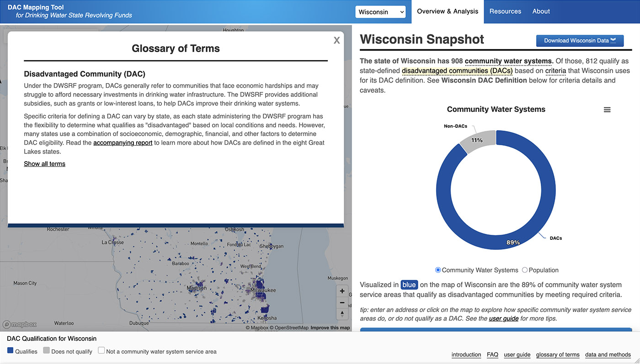Viewport: 640px width, 364px height.
Task: Open the Resources tab
Action: point(505,11)
